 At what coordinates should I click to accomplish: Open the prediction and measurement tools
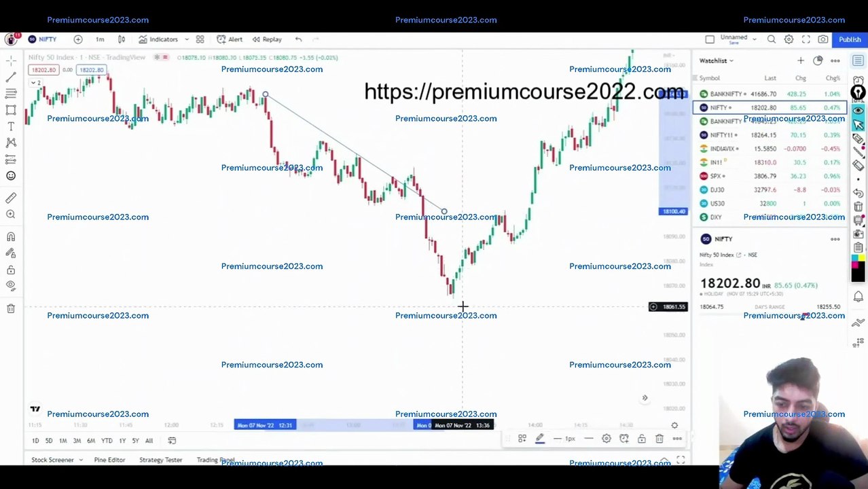point(11,159)
